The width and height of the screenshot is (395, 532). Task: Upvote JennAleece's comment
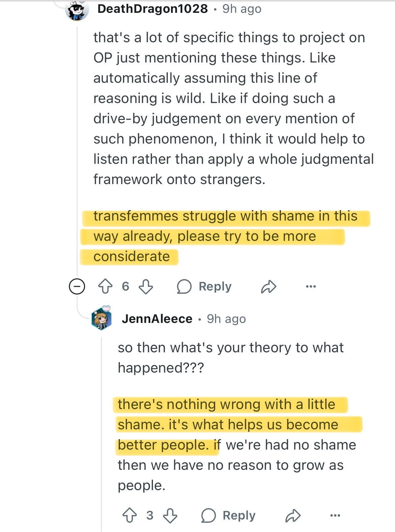click(x=130, y=515)
